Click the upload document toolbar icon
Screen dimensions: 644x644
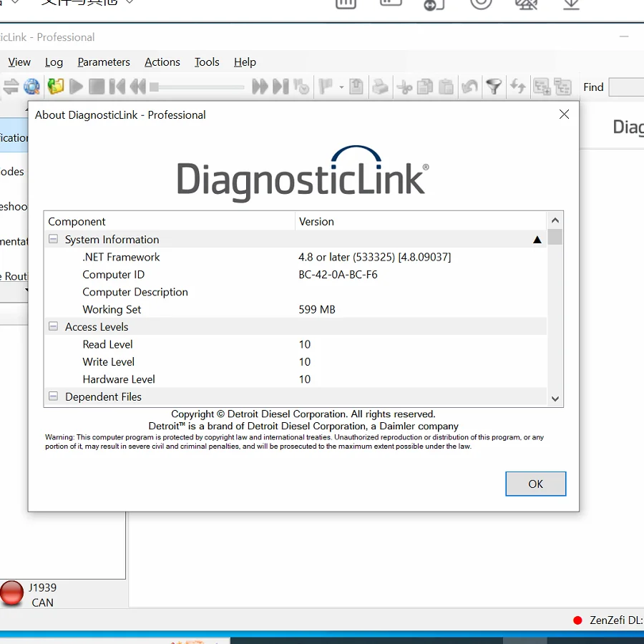[356, 87]
